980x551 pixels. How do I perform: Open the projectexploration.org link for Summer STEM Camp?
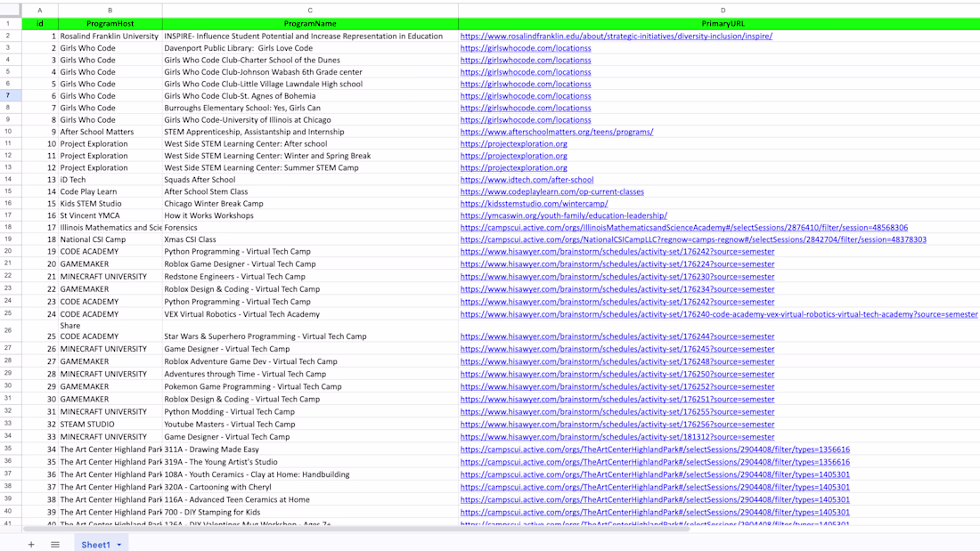coord(514,168)
